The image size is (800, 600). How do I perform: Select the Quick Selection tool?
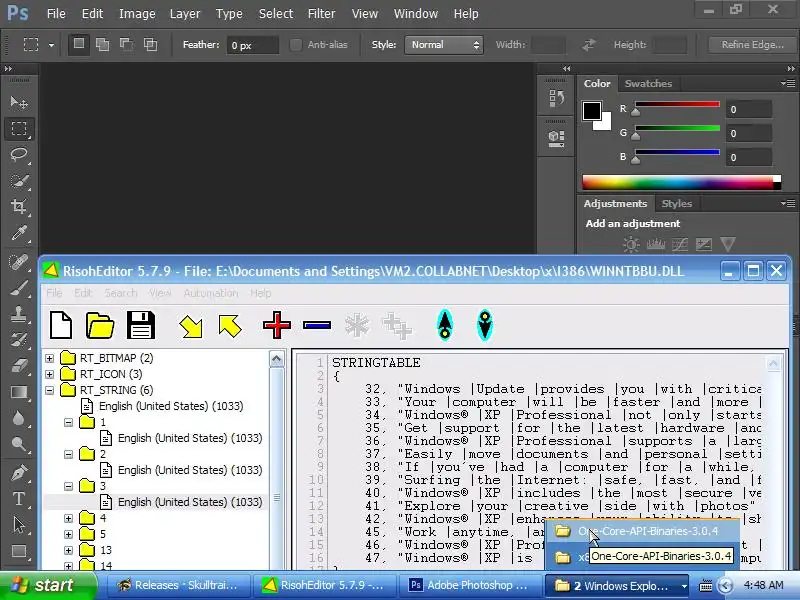tap(19, 181)
